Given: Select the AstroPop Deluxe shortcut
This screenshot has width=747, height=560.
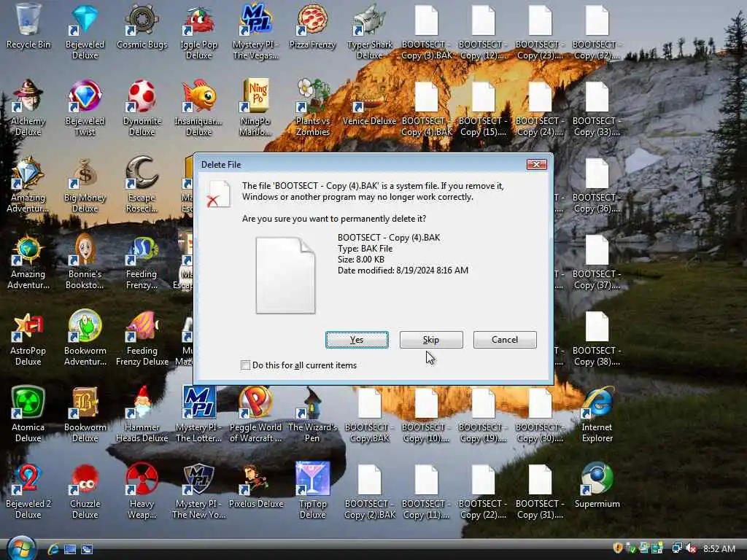Looking at the screenshot, I should (28, 338).
